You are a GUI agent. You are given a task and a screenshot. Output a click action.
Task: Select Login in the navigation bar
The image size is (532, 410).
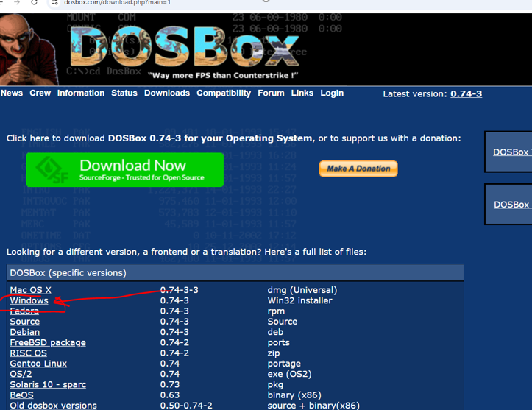332,93
